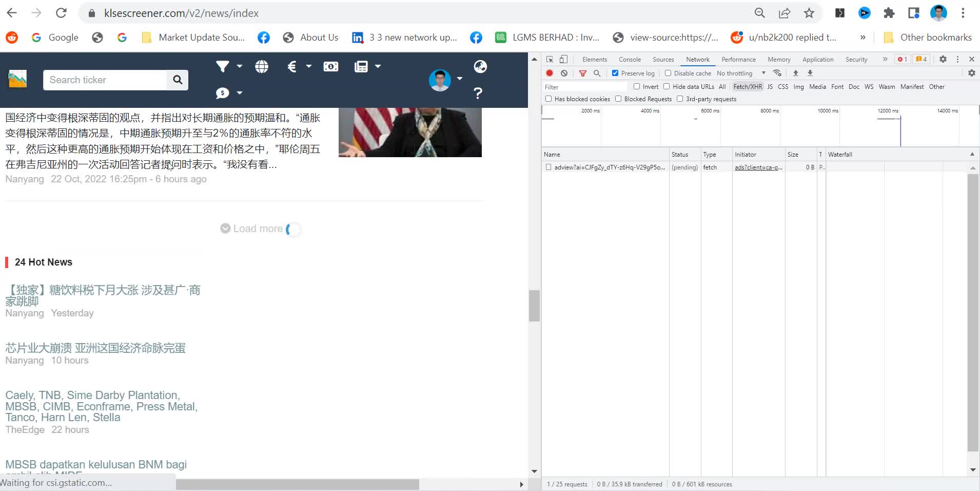Screen dimensions: 980x491
Task: Click the search magnifier beside Search ticker
Action: point(178,80)
